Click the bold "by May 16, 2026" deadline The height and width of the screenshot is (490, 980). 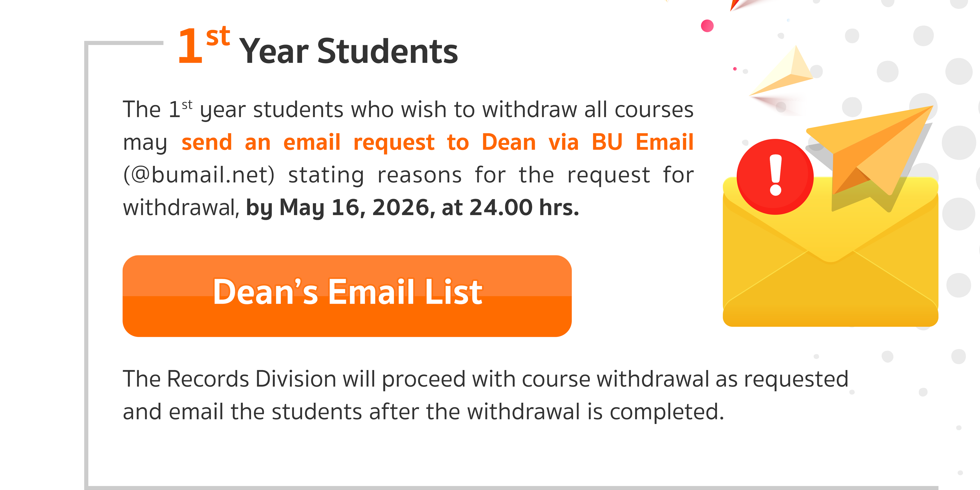point(341,208)
